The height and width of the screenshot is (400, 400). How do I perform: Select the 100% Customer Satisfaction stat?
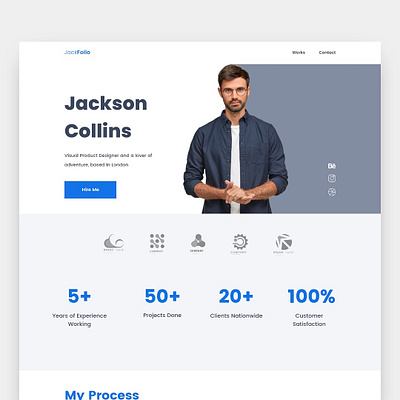click(311, 307)
